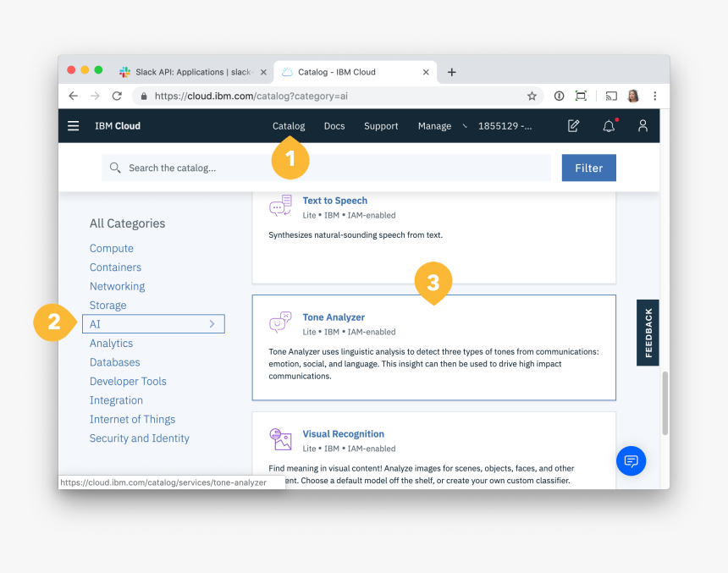Click the search magnifier icon in catalog
This screenshot has width=728, height=573.
click(x=115, y=168)
